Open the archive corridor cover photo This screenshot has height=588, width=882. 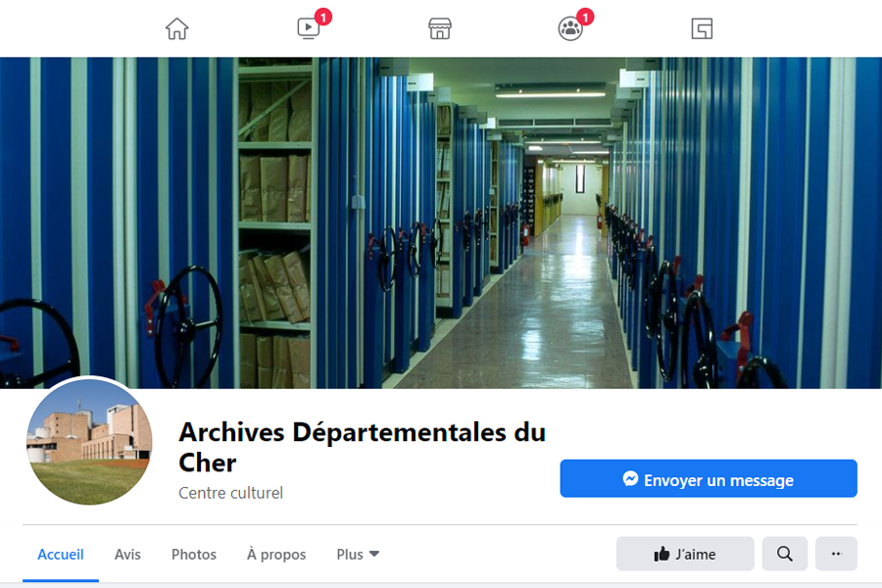pyautogui.click(x=441, y=222)
